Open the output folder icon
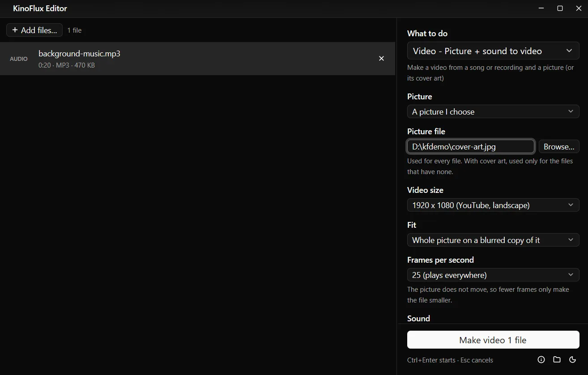 tap(557, 360)
